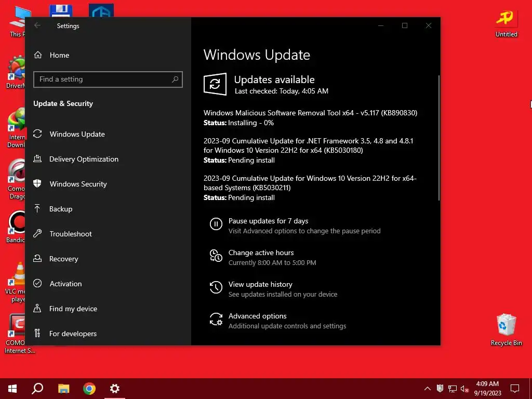Click the taskbar search magnifier
The height and width of the screenshot is (399, 532).
(37, 389)
